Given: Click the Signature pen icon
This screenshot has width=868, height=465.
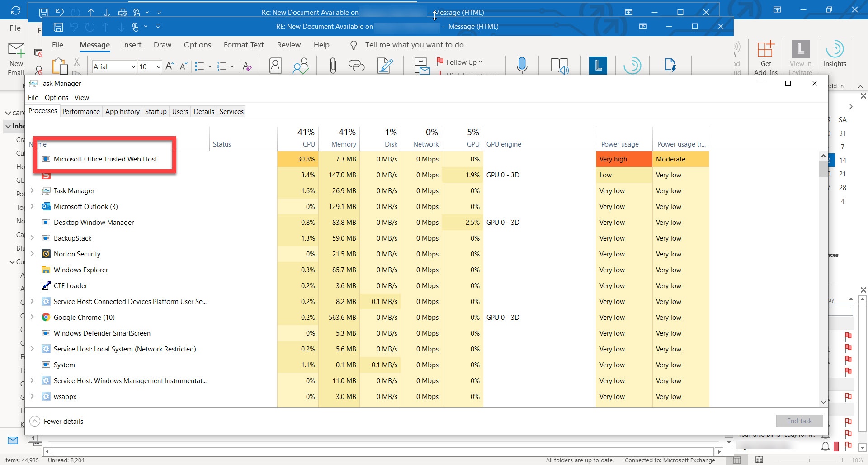Looking at the screenshot, I should (385, 66).
